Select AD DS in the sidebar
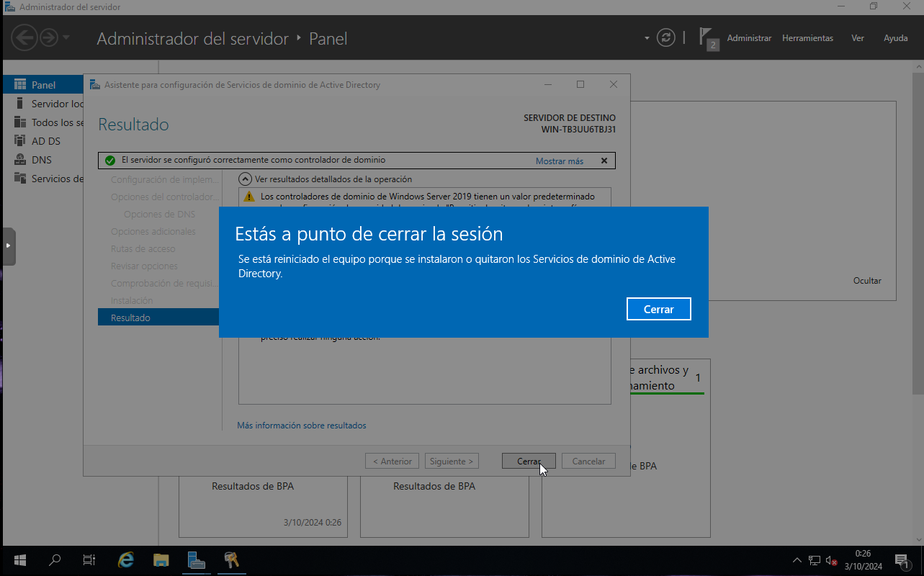 click(43, 141)
